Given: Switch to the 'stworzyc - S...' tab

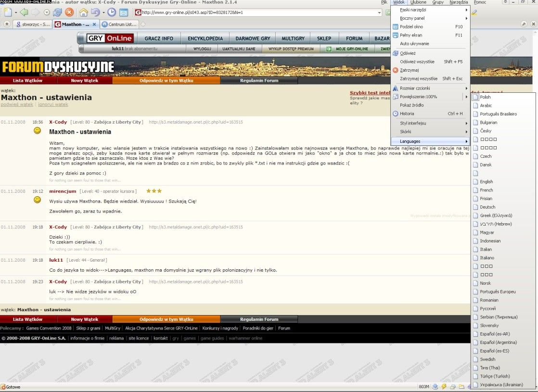Looking at the screenshot, I should [33, 25].
